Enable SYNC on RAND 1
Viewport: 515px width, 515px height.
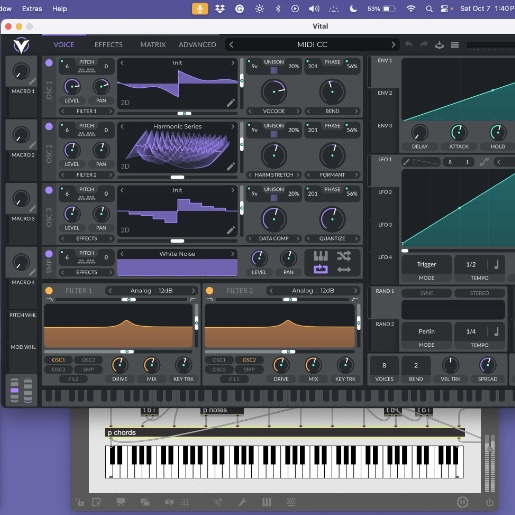click(426, 293)
